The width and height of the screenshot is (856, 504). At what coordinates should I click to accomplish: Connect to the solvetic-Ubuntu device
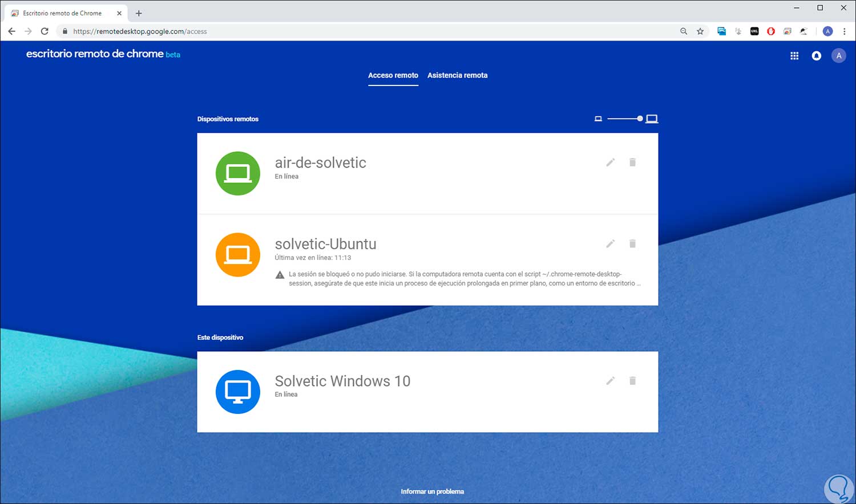coord(427,260)
